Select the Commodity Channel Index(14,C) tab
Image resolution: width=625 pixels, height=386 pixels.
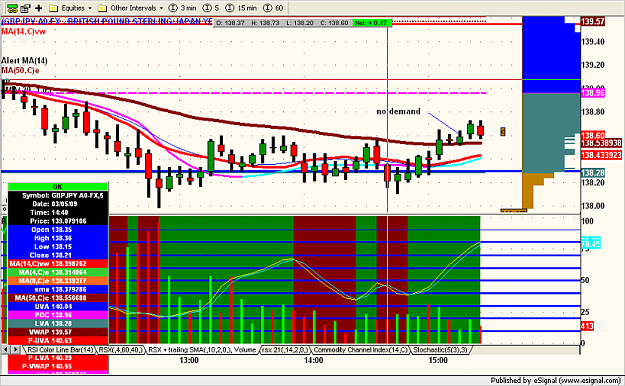[x=361, y=350]
